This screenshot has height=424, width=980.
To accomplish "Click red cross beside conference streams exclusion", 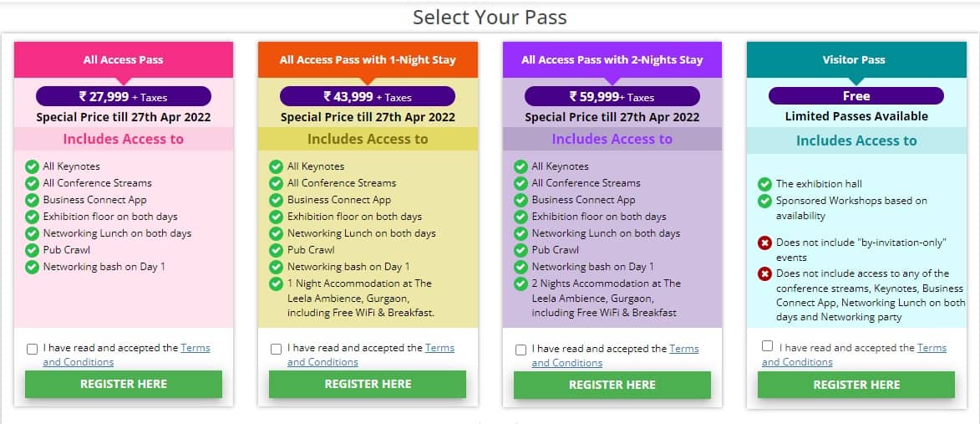I will 764,273.
